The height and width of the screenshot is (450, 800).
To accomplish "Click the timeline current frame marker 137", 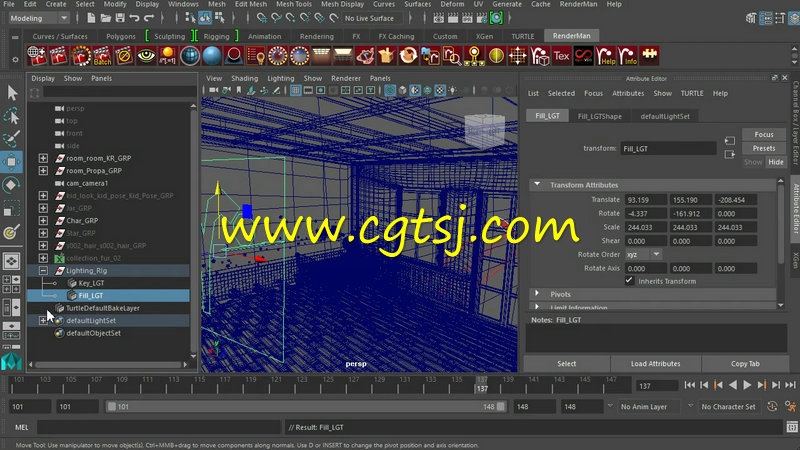I will click(x=482, y=384).
